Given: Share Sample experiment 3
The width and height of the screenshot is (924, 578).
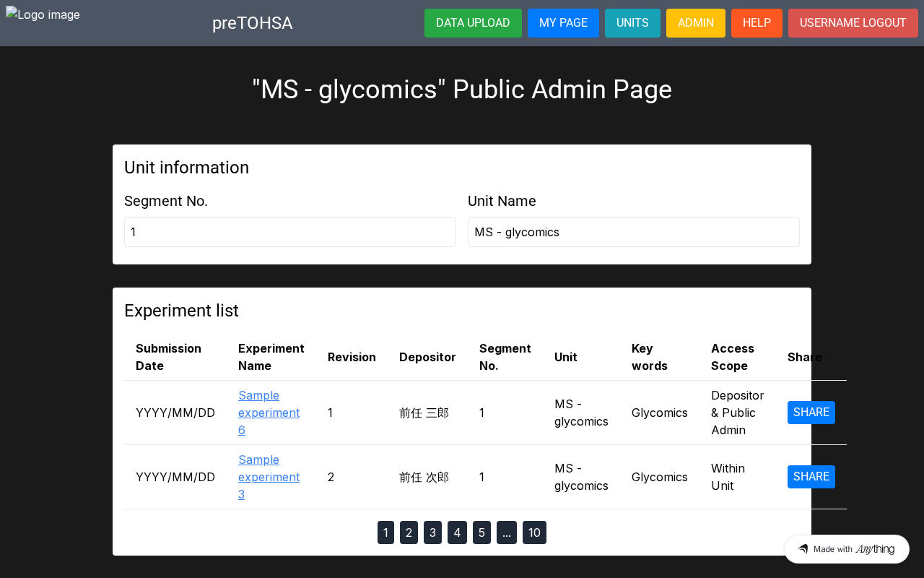Looking at the screenshot, I should click(811, 477).
